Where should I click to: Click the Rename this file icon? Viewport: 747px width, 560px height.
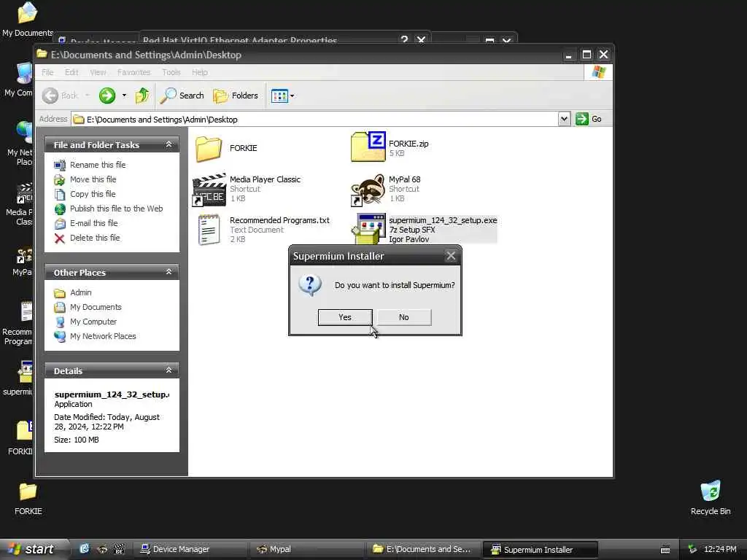(60, 166)
